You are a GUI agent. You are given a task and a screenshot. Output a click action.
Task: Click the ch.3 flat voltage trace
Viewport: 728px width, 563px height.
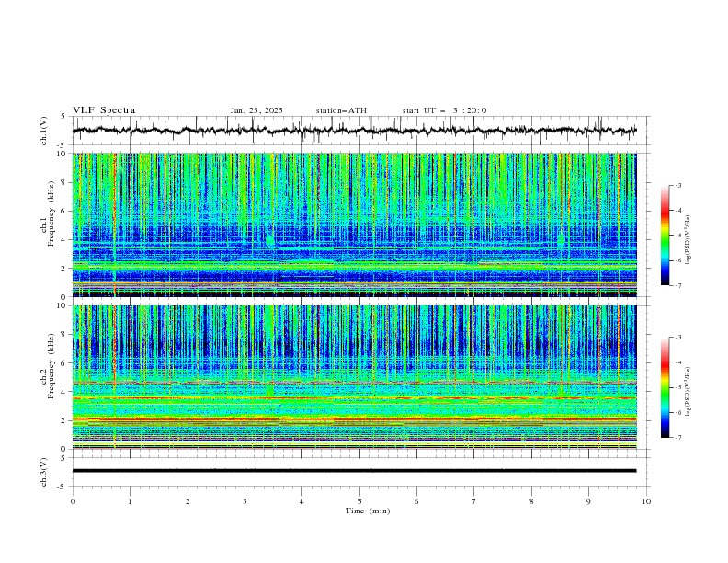pyautogui.click(x=354, y=471)
